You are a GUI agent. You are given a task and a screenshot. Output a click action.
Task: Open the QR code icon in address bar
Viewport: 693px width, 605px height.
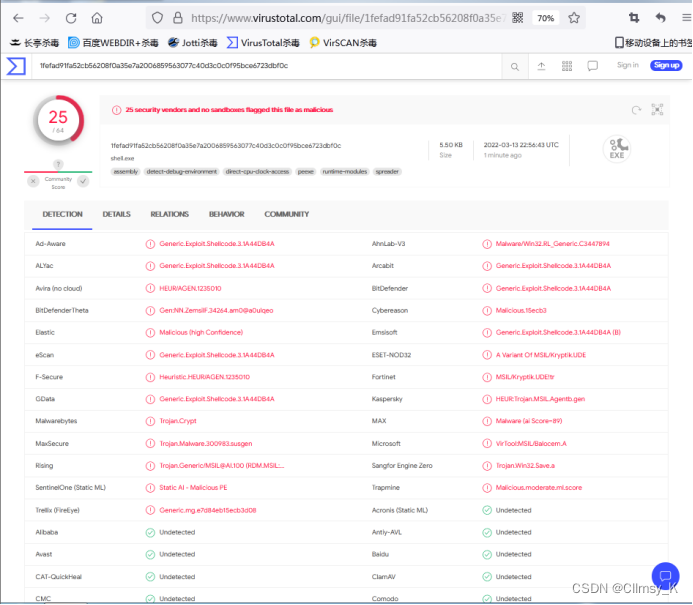click(x=518, y=18)
